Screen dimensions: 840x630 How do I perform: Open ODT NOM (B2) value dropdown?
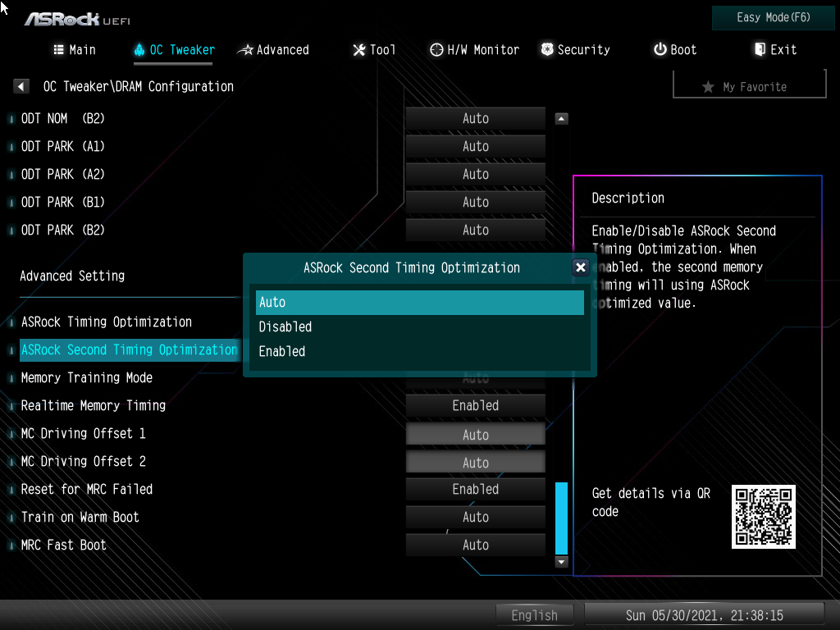point(475,118)
